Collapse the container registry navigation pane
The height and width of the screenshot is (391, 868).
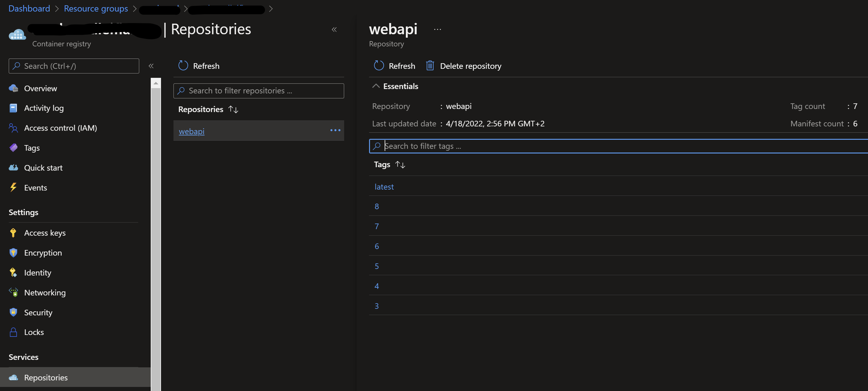pyautogui.click(x=151, y=66)
